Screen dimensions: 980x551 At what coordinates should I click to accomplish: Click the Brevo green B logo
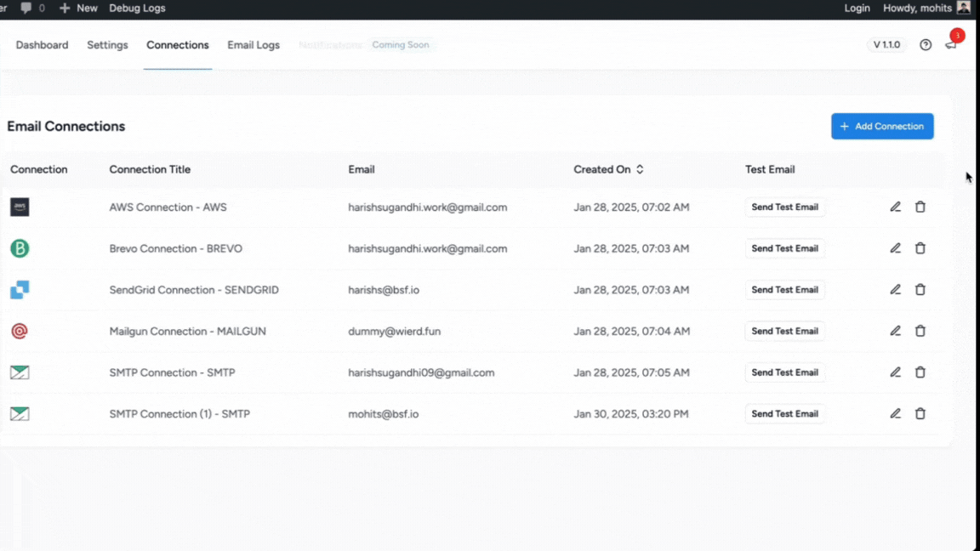pos(20,248)
